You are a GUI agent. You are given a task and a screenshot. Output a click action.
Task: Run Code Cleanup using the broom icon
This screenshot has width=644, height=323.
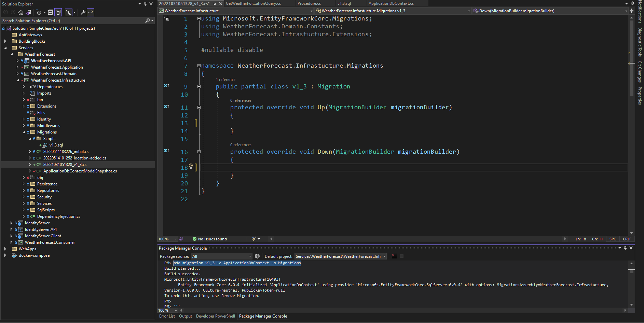[254, 239]
